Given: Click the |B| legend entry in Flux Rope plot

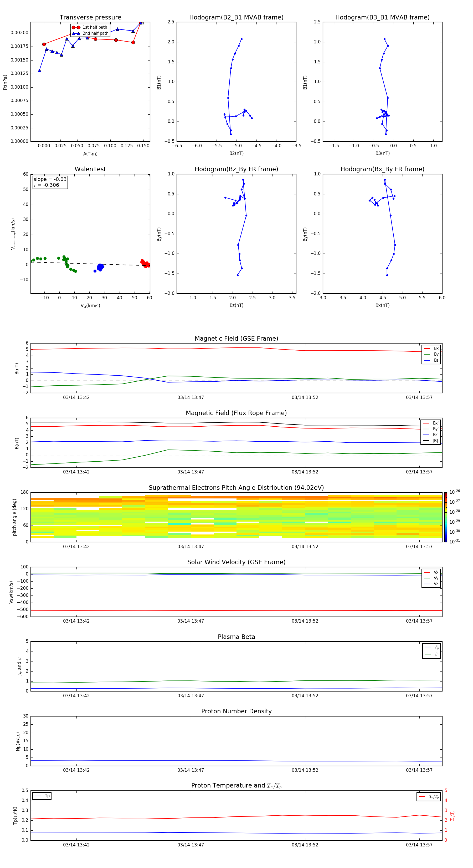Looking at the screenshot, I should (x=431, y=441).
